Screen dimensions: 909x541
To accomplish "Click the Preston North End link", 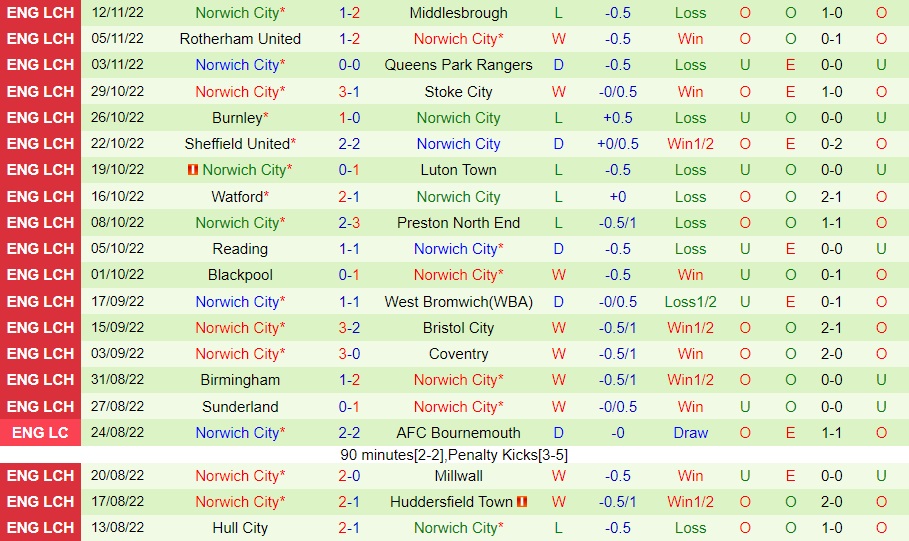I will tap(458, 223).
